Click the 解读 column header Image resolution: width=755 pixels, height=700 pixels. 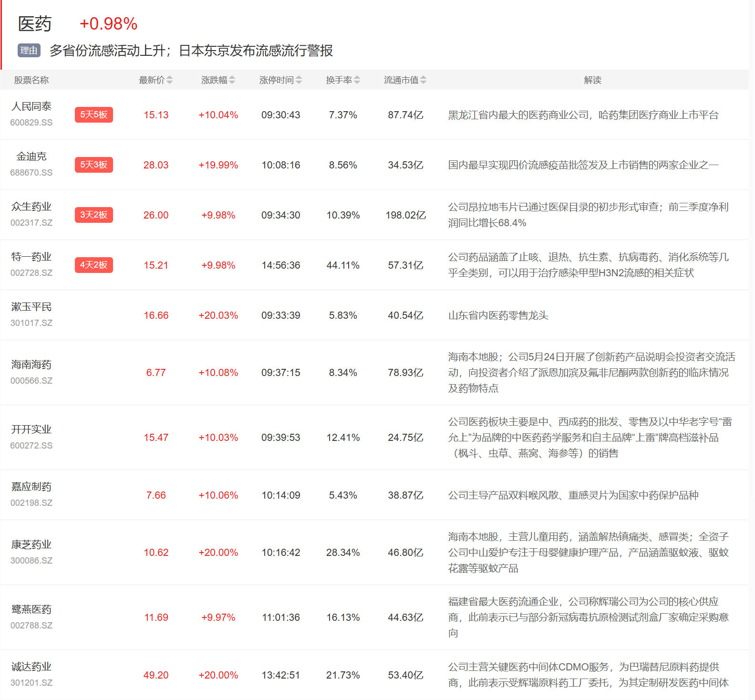tap(592, 80)
